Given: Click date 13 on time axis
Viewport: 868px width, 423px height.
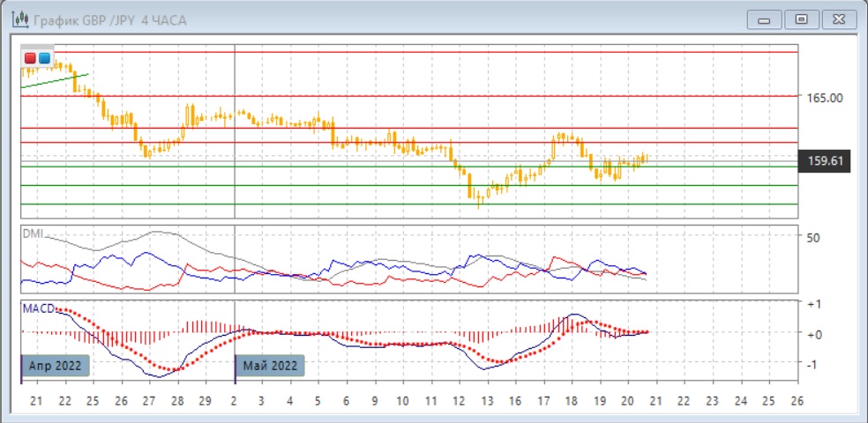Looking at the screenshot, I should 487,401.
